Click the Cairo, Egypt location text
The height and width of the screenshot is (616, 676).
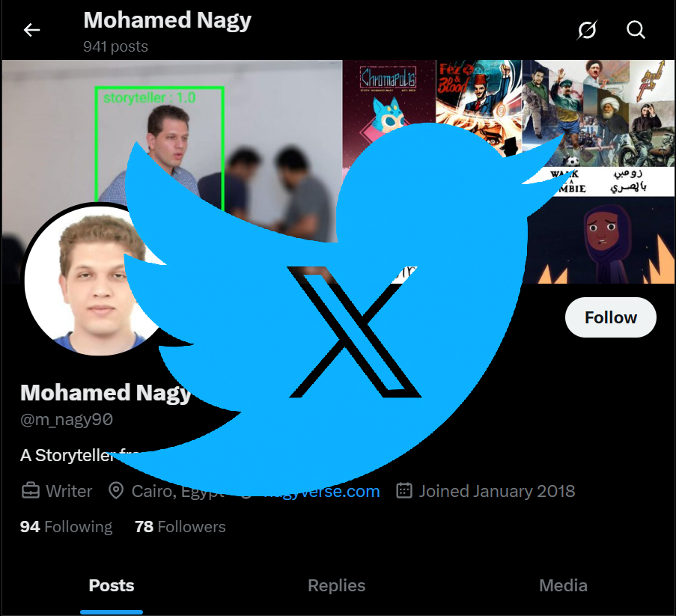177,492
